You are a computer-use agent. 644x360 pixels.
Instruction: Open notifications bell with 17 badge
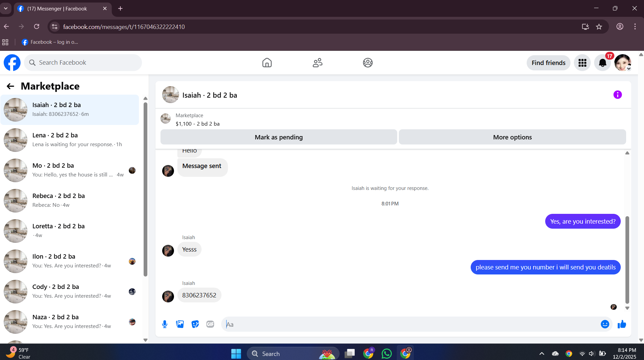[x=603, y=63]
